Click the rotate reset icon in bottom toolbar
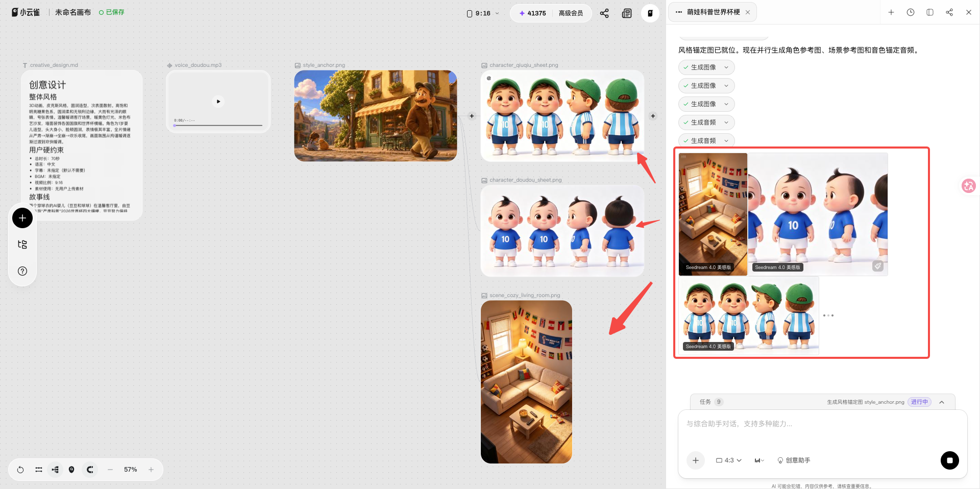The width and height of the screenshot is (980, 489). 20,470
